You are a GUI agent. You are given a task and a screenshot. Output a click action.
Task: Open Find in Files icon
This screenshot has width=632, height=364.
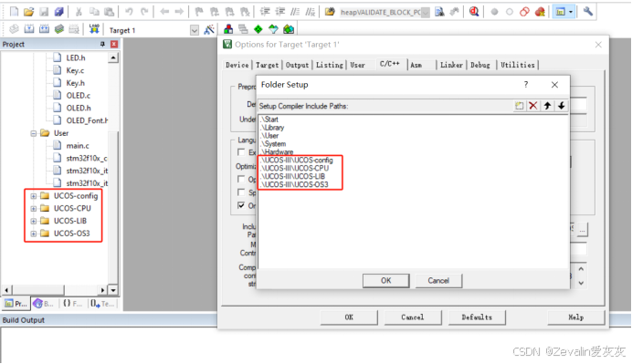point(330,12)
